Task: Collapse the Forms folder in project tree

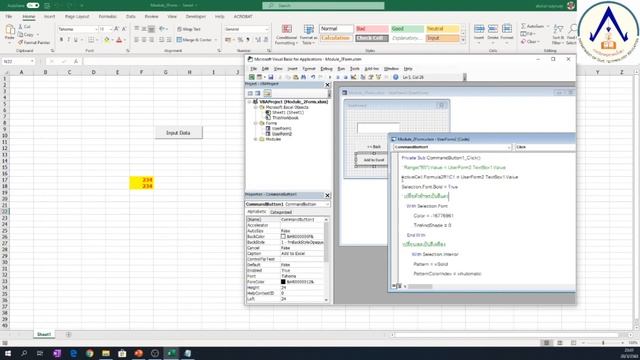Action: click(x=256, y=123)
